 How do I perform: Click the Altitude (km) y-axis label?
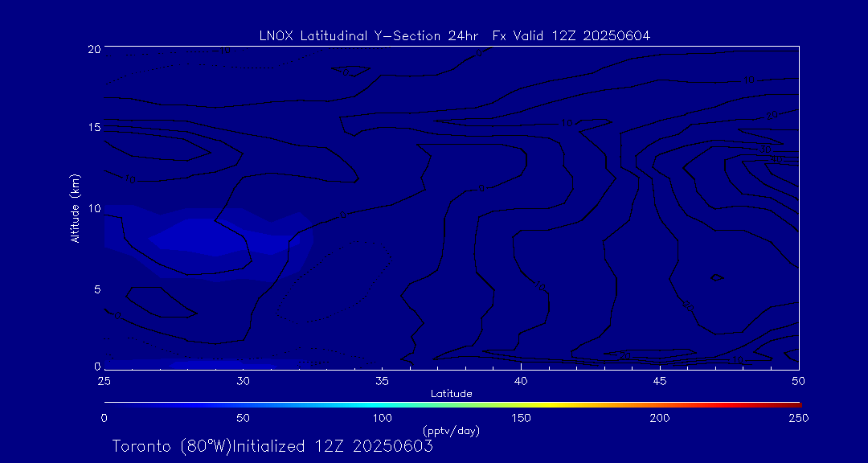[x=75, y=208]
